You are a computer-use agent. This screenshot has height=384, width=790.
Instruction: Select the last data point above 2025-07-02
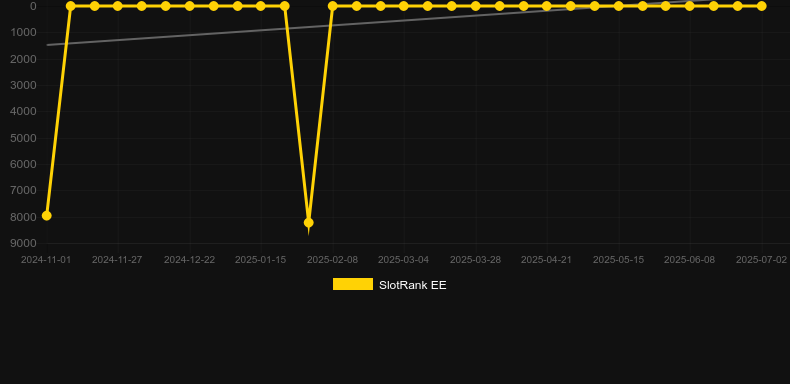(761, 6)
